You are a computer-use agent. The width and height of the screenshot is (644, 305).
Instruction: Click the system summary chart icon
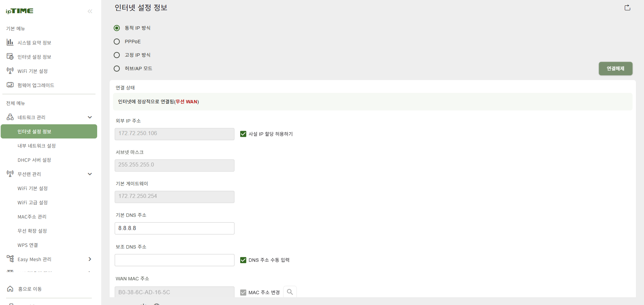tap(10, 42)
